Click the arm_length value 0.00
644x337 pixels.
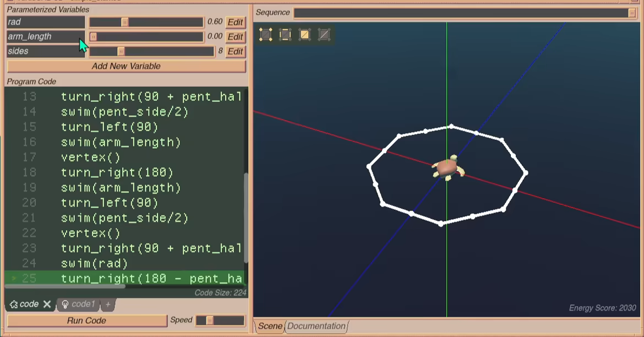pos(215,36)
